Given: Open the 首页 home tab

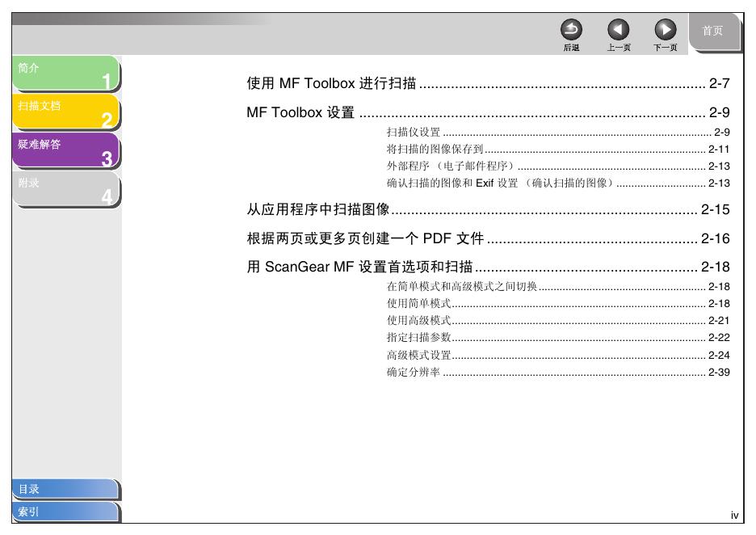Looking at the screenshot, I should 714,31.
